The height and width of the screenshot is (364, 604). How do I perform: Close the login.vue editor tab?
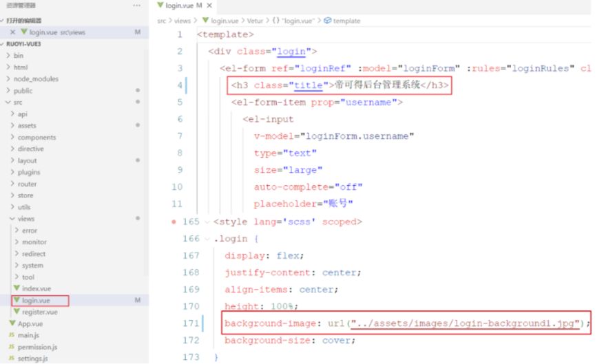(209, 6)
